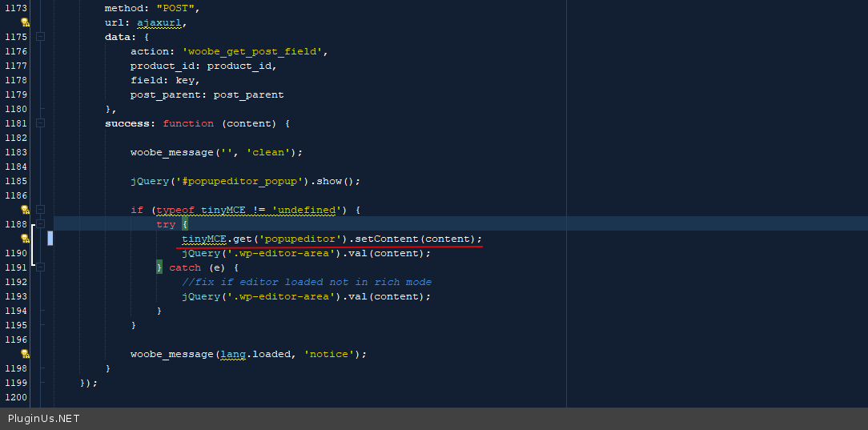Click the setContent method call
This screenshot has width=868, height=430.
tap(388, 239)
